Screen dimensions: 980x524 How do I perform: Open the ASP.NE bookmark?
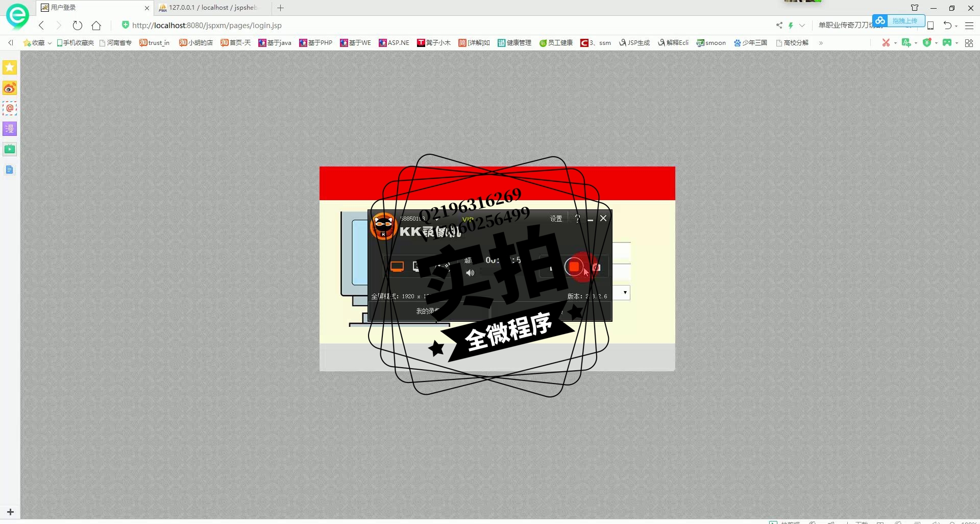click(x=394, y=43)
